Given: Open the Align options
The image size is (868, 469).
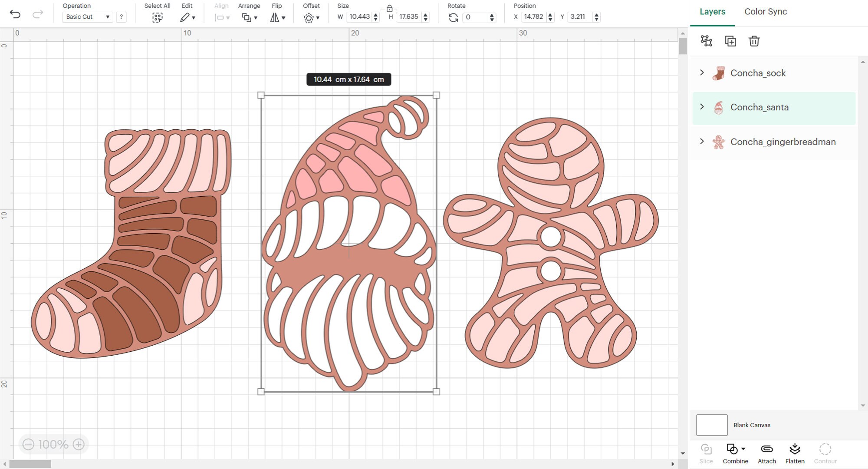Looking at the screenshot, I should 220,17.
